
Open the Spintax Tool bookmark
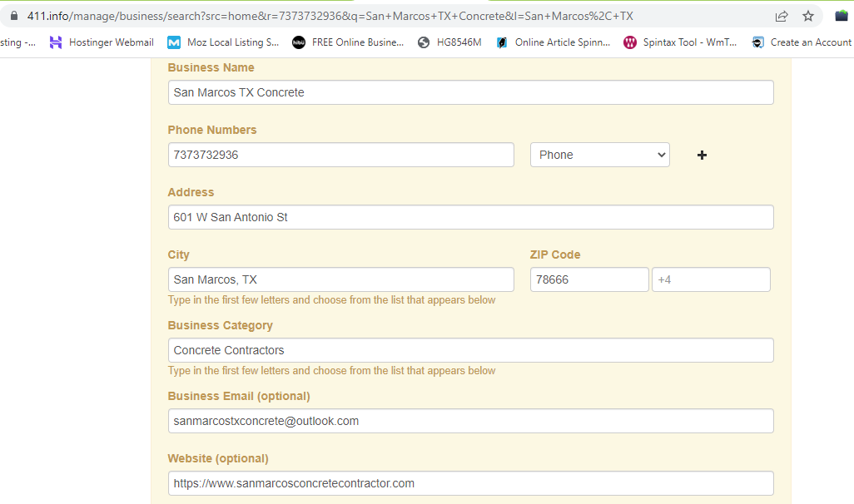pyautogui.click(x=680, y=42)
